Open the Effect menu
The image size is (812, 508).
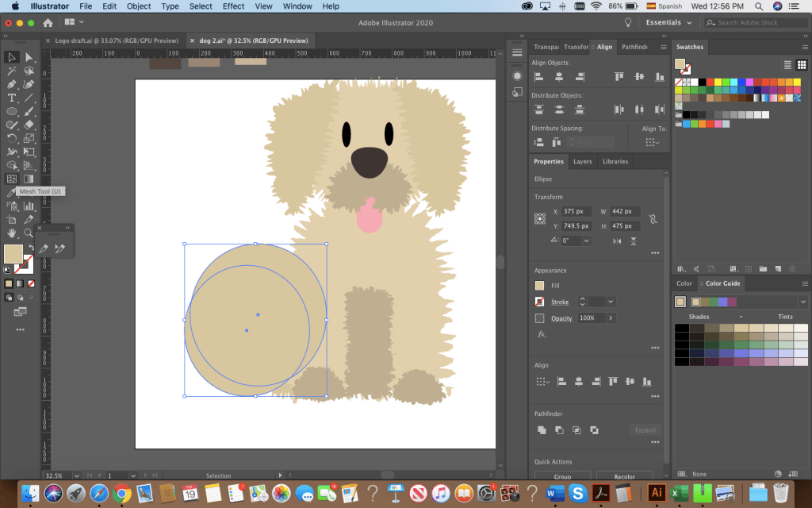(x=233, y=6)
